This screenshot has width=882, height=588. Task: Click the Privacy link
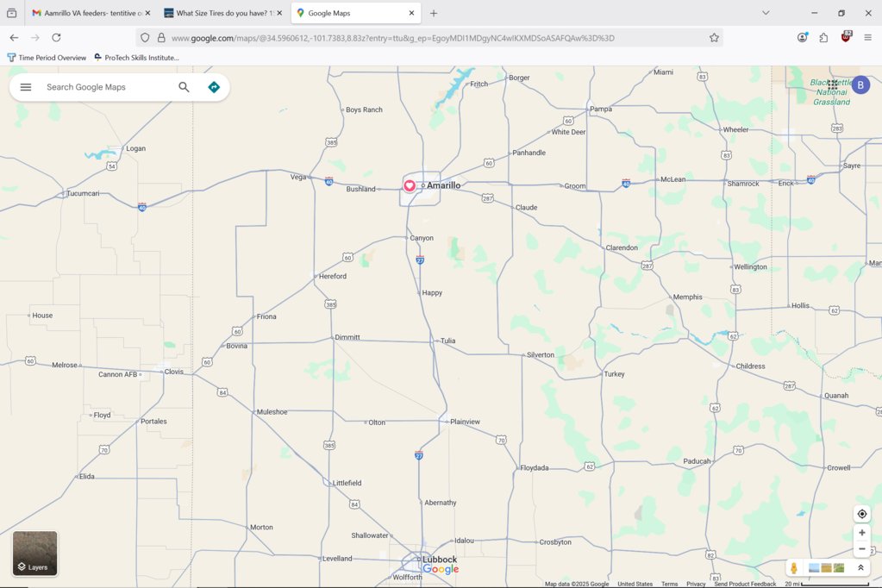(696, 584)
